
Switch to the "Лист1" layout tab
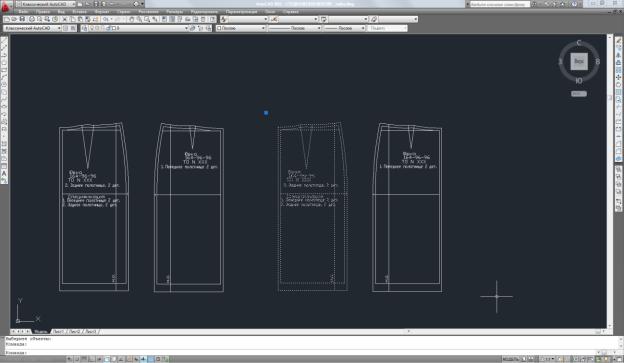(58, 332)
